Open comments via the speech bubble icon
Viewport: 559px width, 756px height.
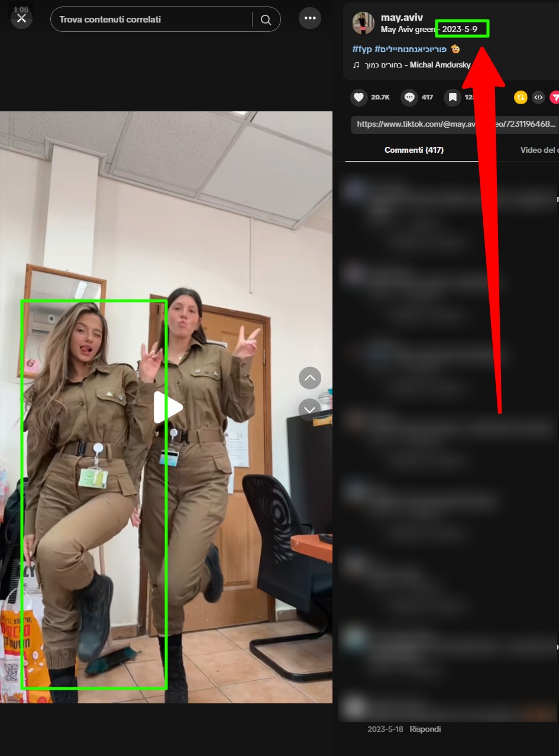click(409, 97)
